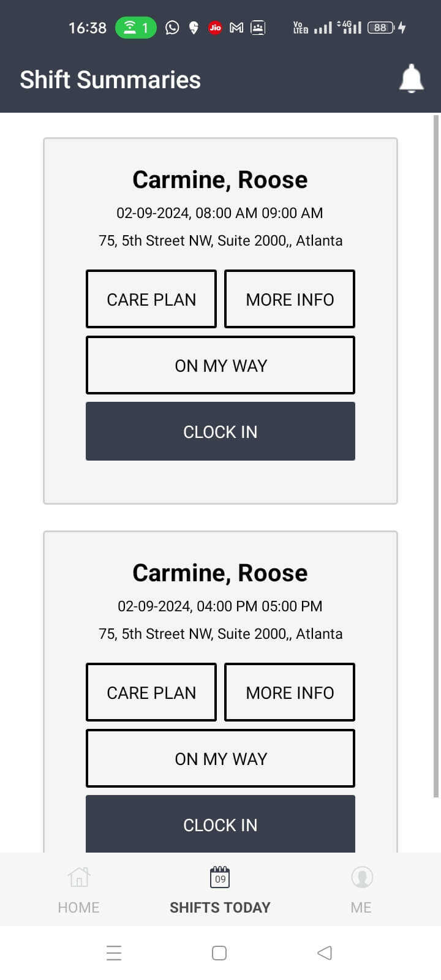Tap the Shifts Today calendar icon
This screenshot has width=441, height=980.
click(x=220, y=877)
